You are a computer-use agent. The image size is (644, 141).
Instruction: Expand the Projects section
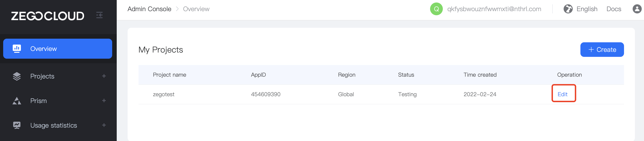tap(104, 76)
